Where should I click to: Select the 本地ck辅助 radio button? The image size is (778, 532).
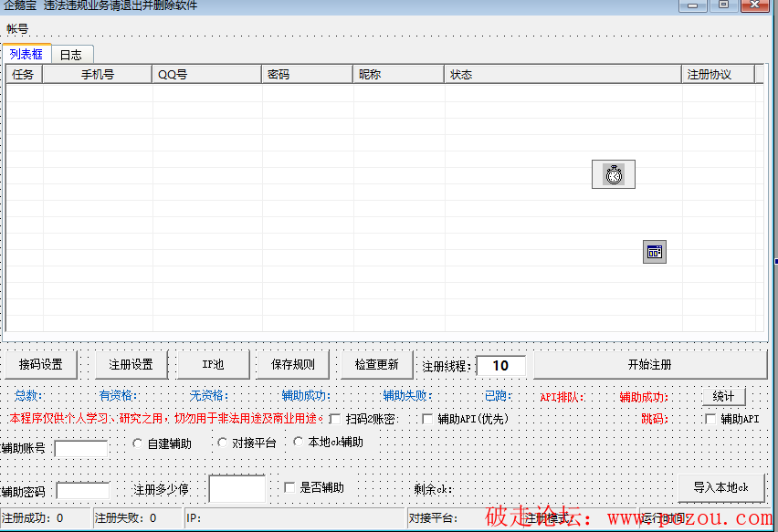point(299,442)
